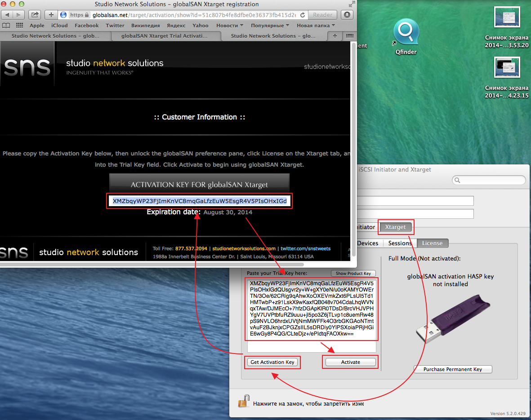Click the Safari address bar URL
531x420 pixels.
tap(194, 15)
